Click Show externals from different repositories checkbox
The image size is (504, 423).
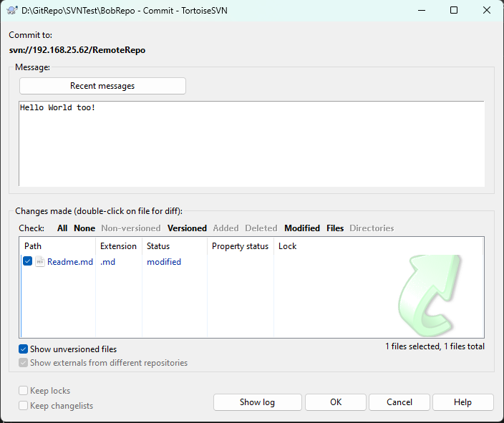(23, 363)
